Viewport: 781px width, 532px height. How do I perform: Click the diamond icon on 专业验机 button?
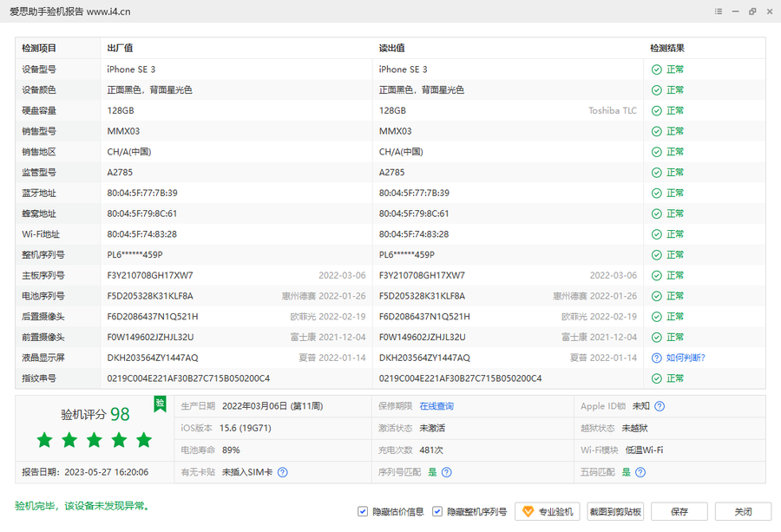coord(528,511)
